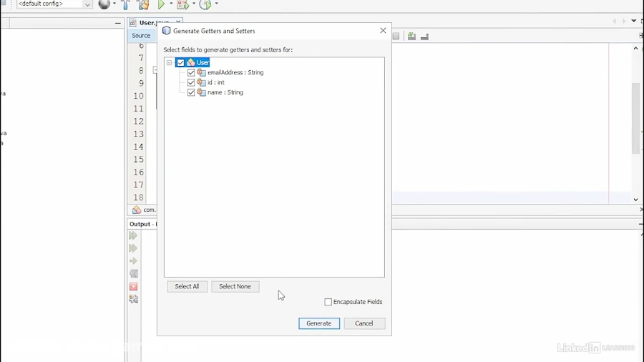Click the Profile Project icon
644x362 pixels.
205,4
